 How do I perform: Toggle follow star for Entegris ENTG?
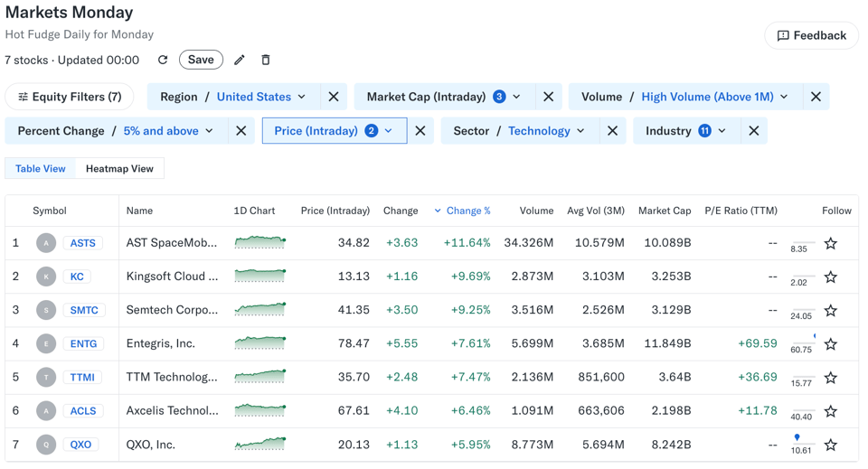[830, 343]
